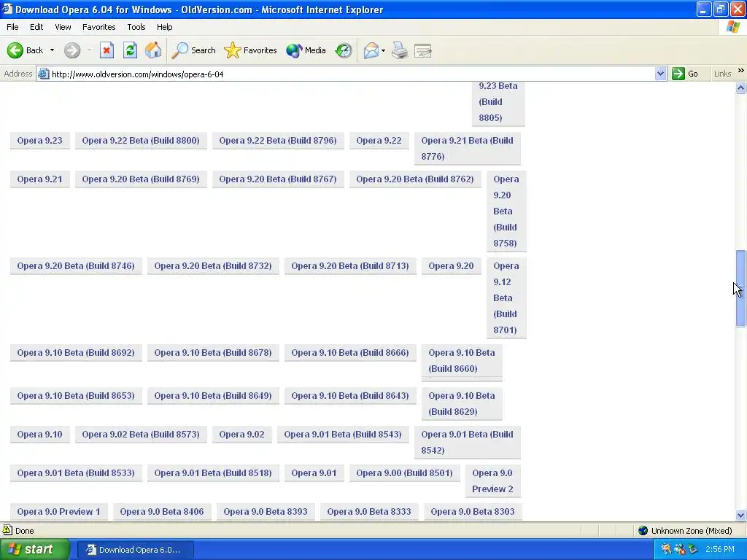This screenshot has height=560, width=747.
Task: Open Opera 9.10 Beta (Build 8692) link
Action: click(76, 352)
